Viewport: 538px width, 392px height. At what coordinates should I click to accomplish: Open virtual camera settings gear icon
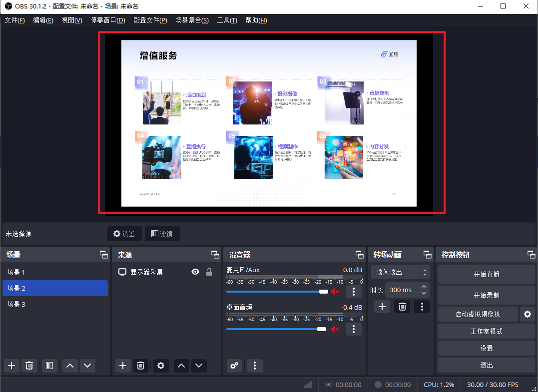click(x=527, y=314)
